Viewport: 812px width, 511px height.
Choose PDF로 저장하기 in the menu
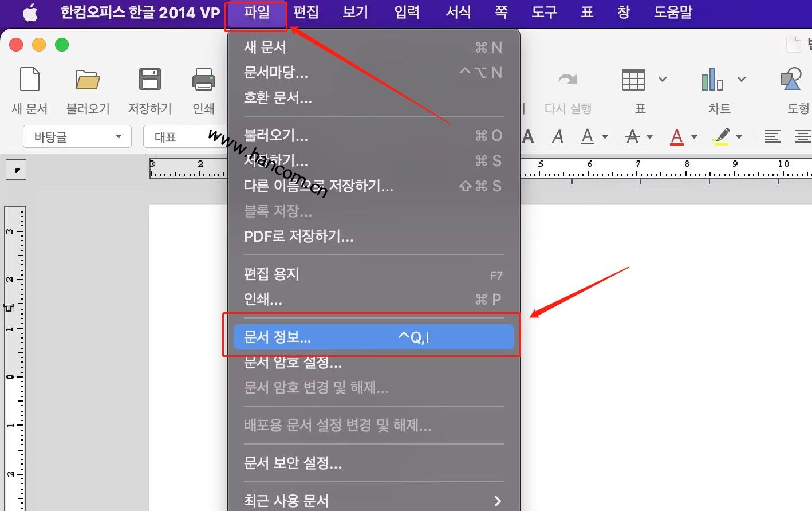coord(298,236)
